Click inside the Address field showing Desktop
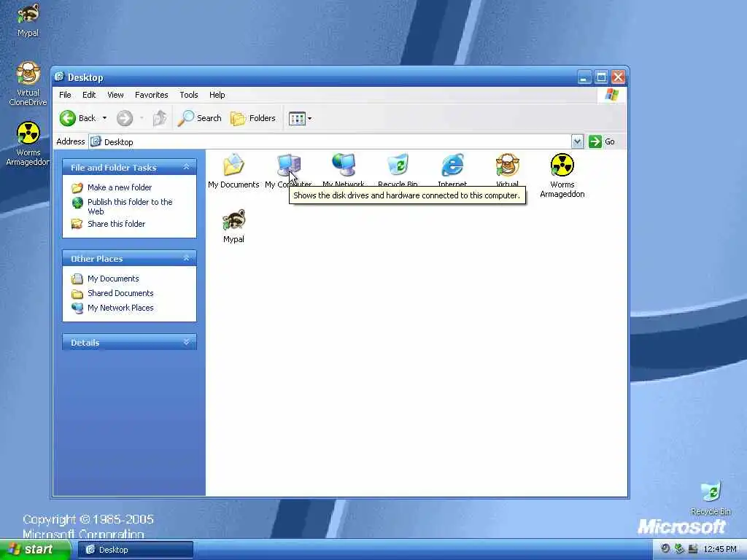The height and width of the screenshot is (560, 747). (x=330, y=141)
